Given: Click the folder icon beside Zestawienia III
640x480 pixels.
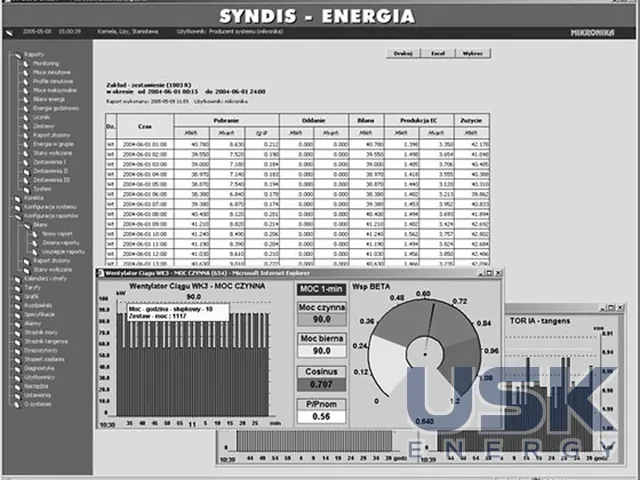Looking at the screenshot, I should coord(26,181).
